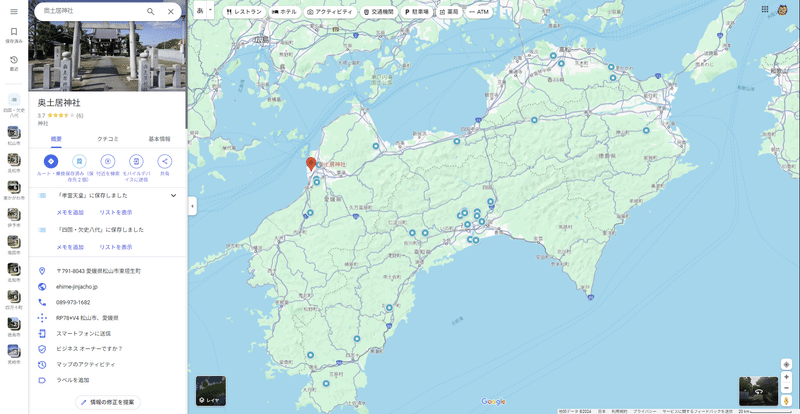Select the 東かがわ市 recent item

click(x=14, y=190)
